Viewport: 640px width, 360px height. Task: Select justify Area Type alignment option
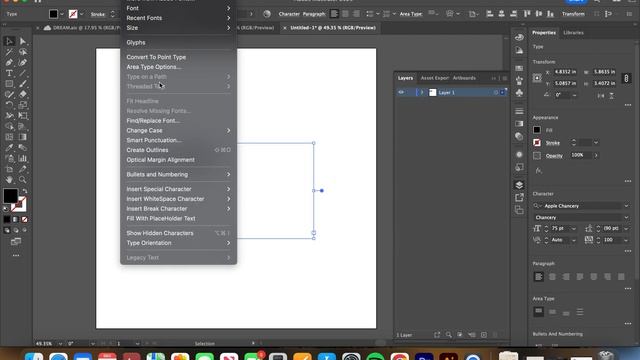[580, 312]
